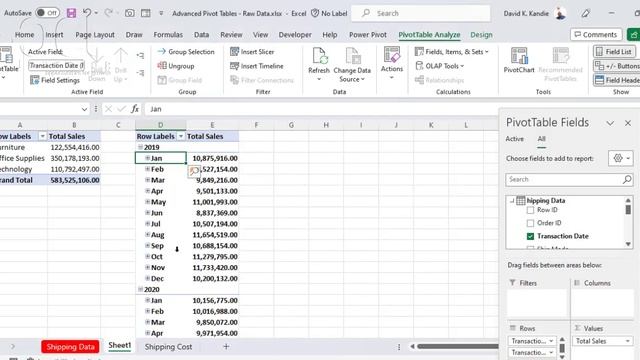Select the Shipping Cost sheet tab
Image resolution: width=640 pixels, height=360 pixels.
pyautogui.click(x=168, y=347)
